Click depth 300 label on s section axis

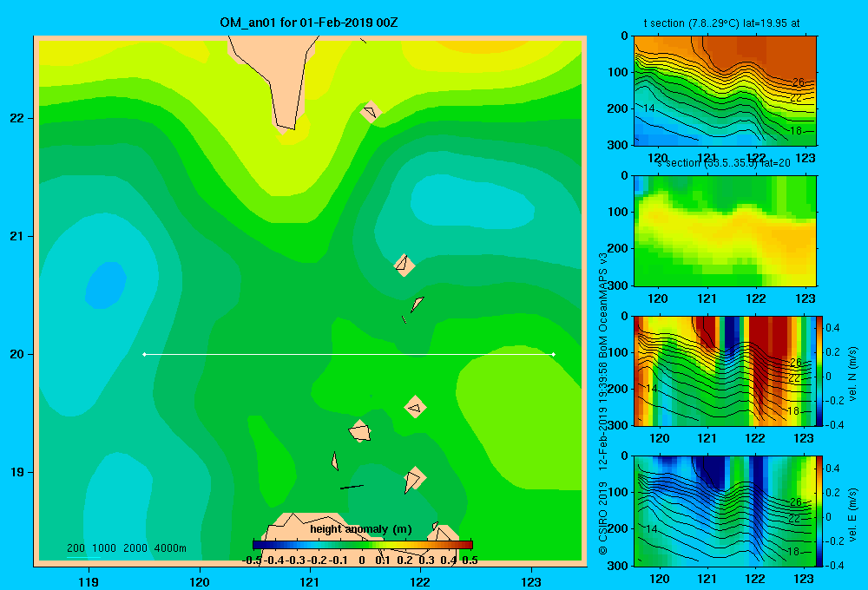click(x=620, y=285)
